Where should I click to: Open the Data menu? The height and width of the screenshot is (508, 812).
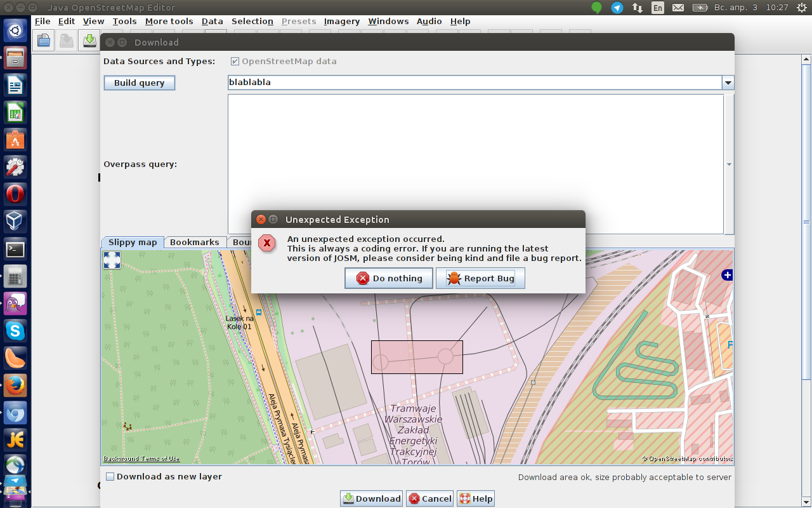point(213,21)
